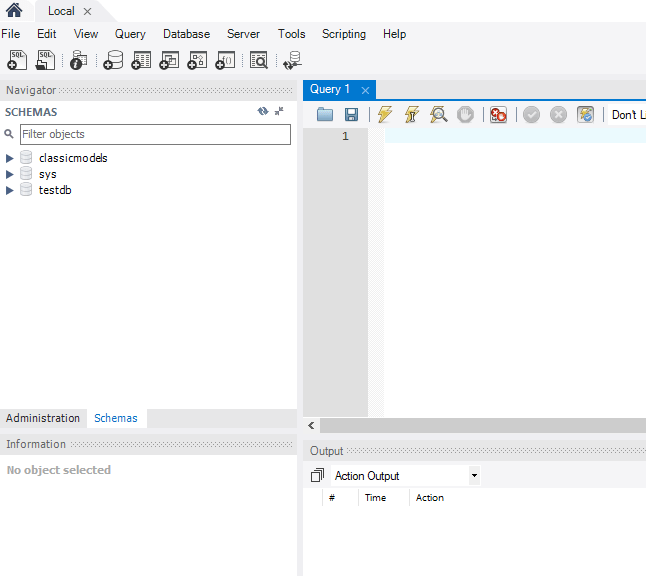Create a new SQL tab icon
The image size is (646, 576).
click(17, 61)
